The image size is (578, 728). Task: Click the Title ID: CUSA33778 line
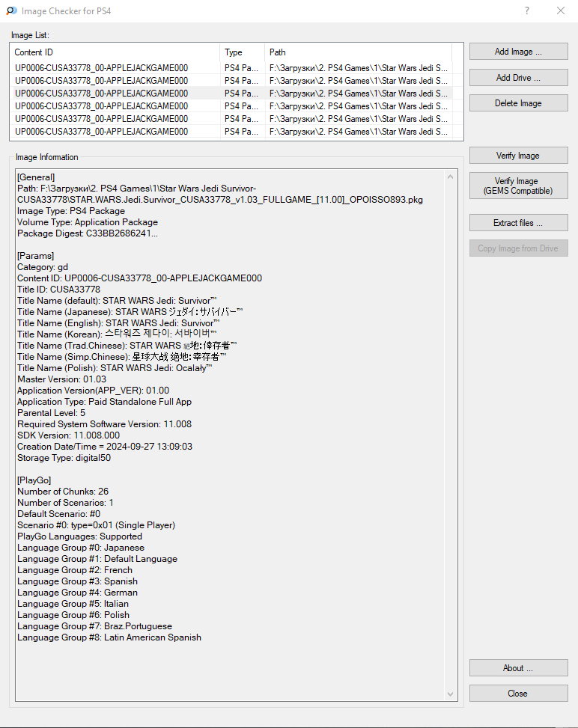click(58, 290)
